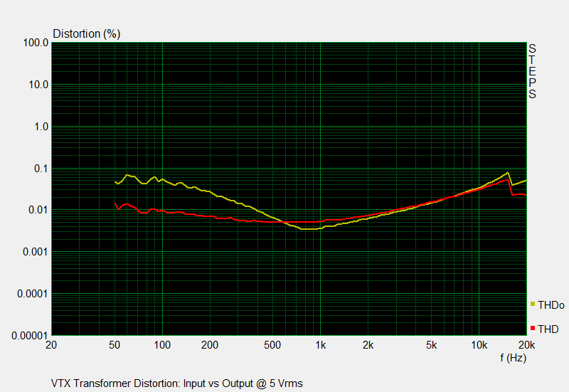Click the 20k frequency axis label
Screen dimensions: 569x392
coord(526,345)
